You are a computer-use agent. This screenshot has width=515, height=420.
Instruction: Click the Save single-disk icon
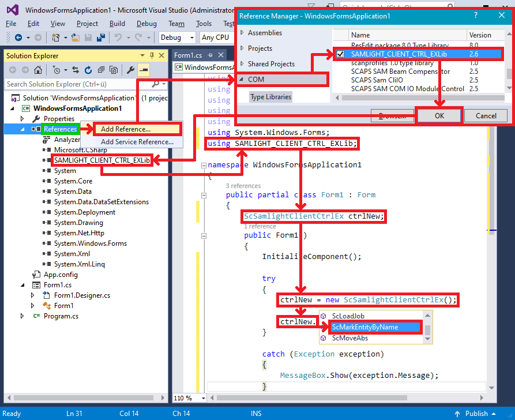[88, 38]
